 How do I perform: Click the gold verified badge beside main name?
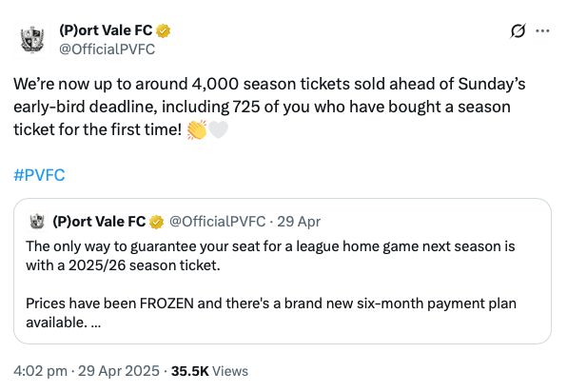tap(163, 31)
